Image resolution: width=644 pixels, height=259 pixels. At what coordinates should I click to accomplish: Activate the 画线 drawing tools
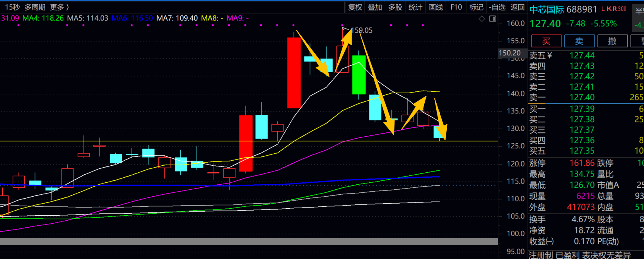coord(436,7)
